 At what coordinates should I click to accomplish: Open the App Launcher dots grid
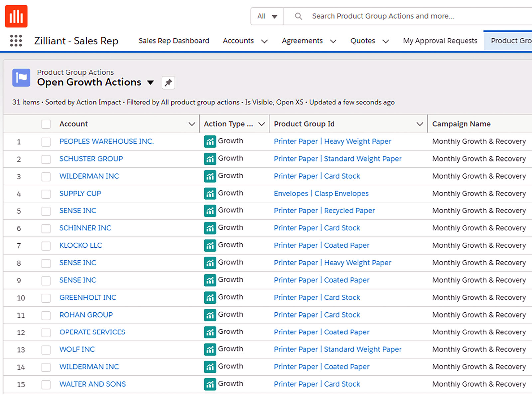tap(16, 41)
